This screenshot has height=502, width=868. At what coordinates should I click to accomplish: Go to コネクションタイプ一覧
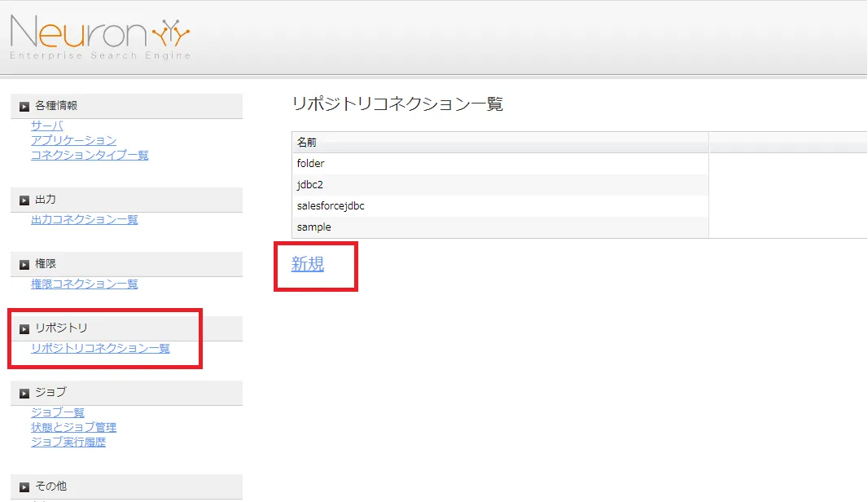[90, 155]
